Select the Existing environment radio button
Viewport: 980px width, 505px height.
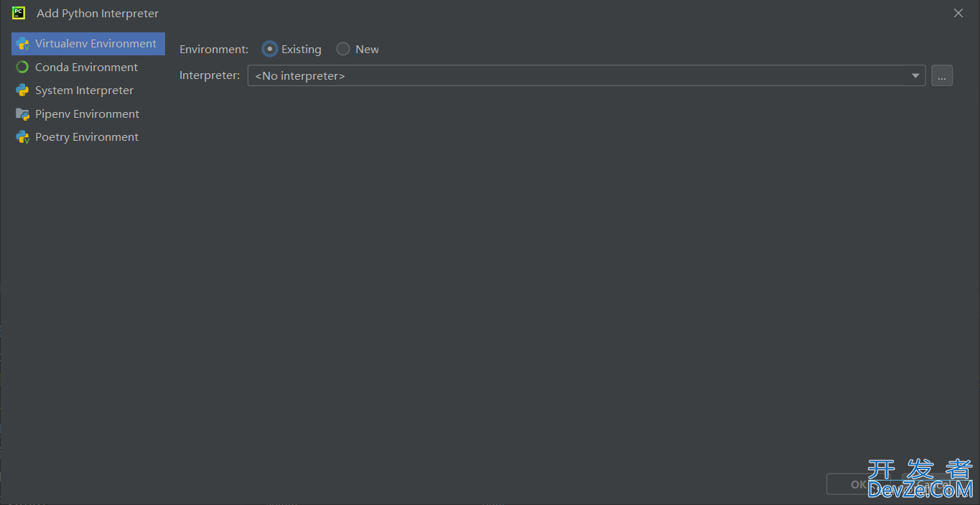point(269,49)
